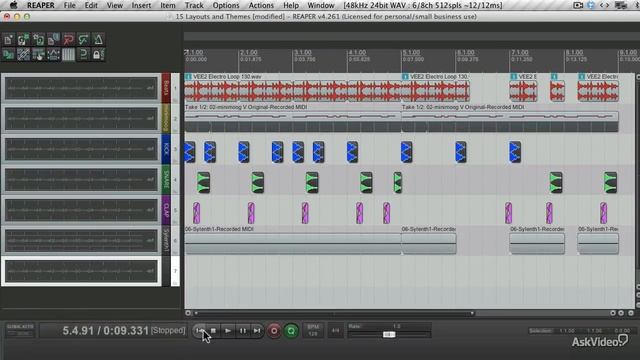This screenshot has height=360, width=640.
Task: Click the horizontal arrange scrollbar
Action: (333, 313)
